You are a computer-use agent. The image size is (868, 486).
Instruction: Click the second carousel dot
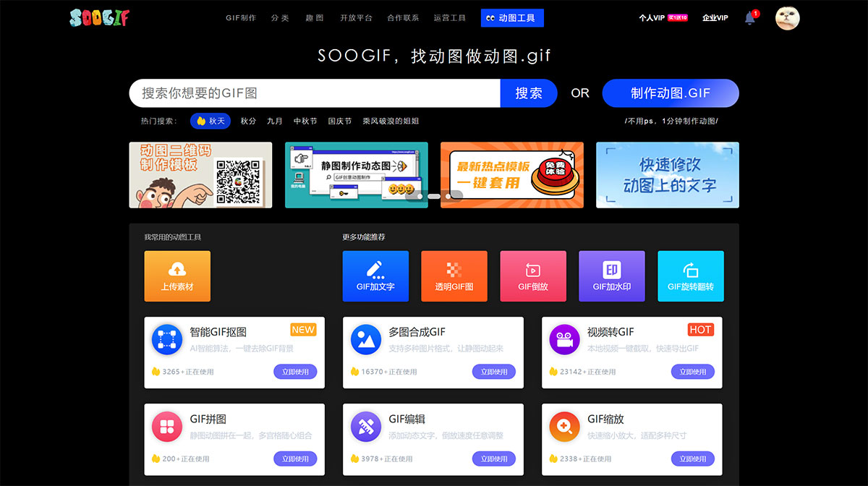tap(434, 196)
